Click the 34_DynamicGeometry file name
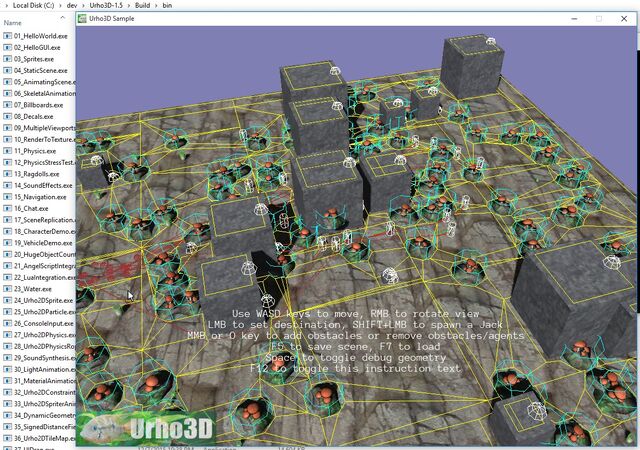 coord(44,415)
